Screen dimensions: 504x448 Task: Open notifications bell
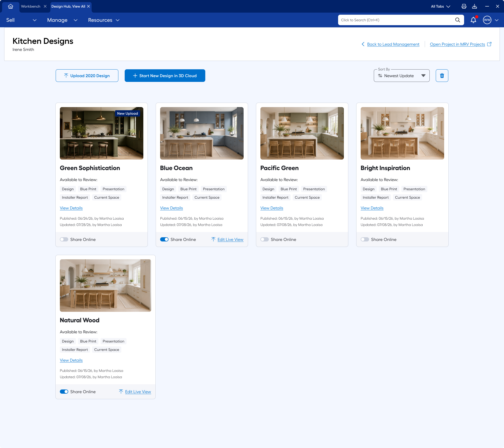[473, 20]
